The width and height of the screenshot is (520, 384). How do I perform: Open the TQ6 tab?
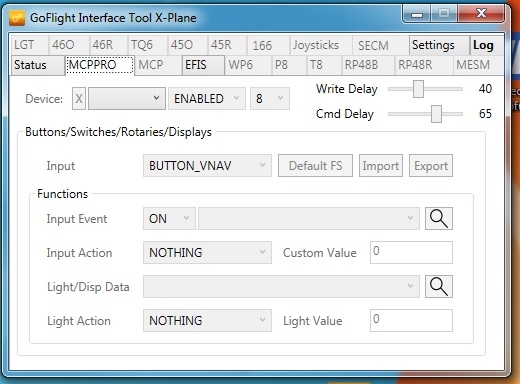pos(148,45)
